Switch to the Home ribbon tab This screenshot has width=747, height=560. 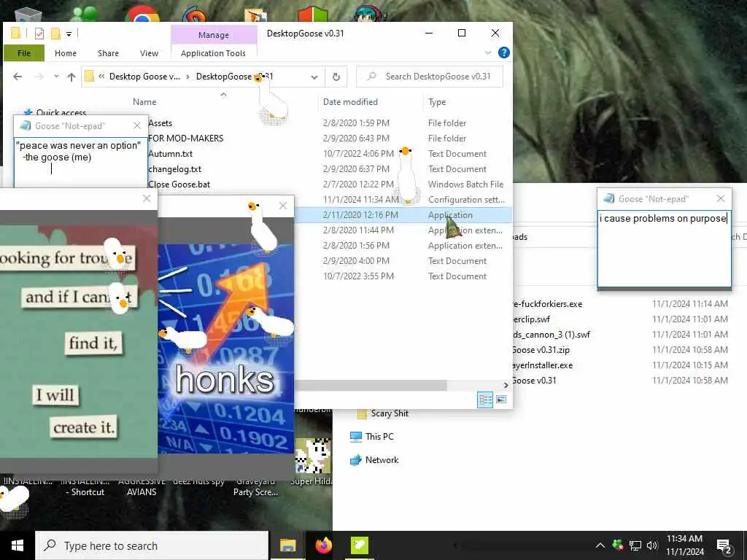click(65, 52)
